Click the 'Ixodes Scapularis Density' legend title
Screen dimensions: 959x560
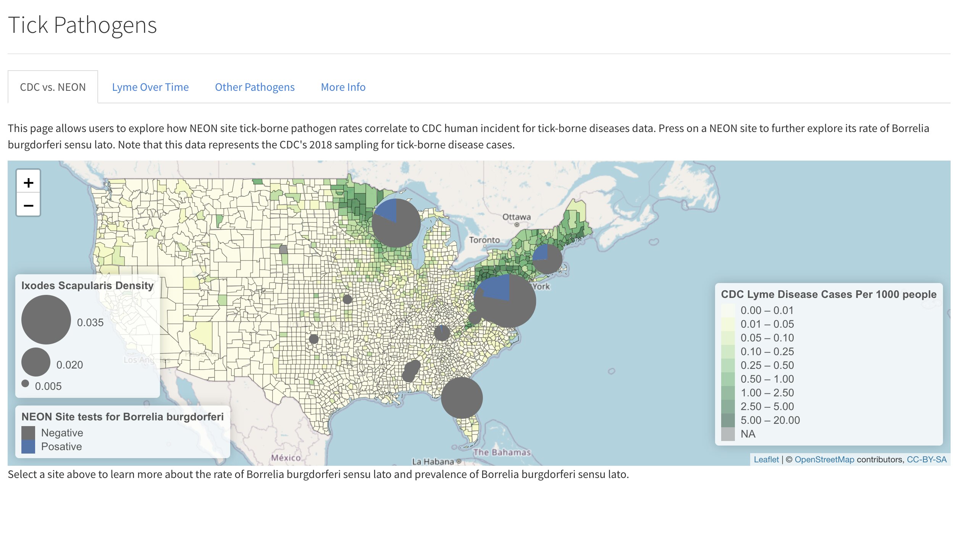coord(87,286)
